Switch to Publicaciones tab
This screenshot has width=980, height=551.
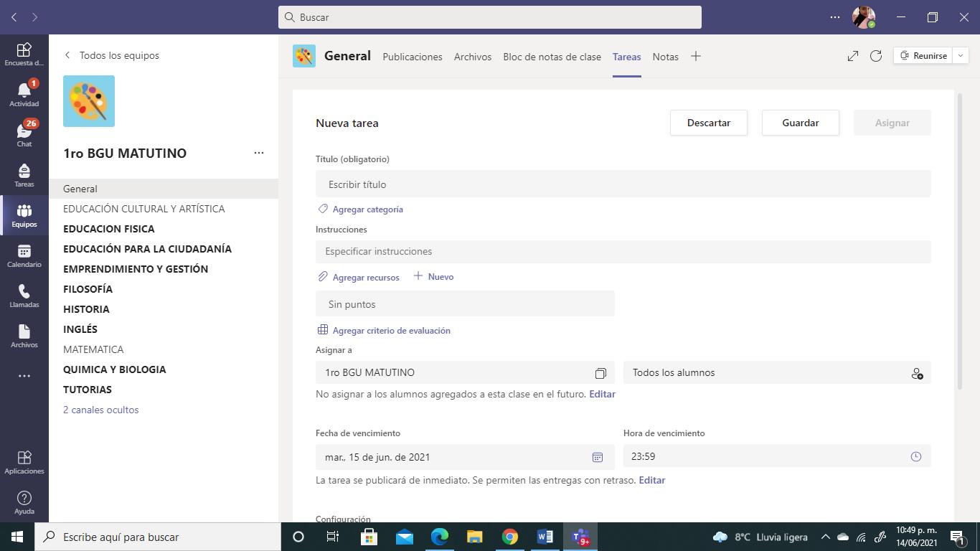point(413,57)
